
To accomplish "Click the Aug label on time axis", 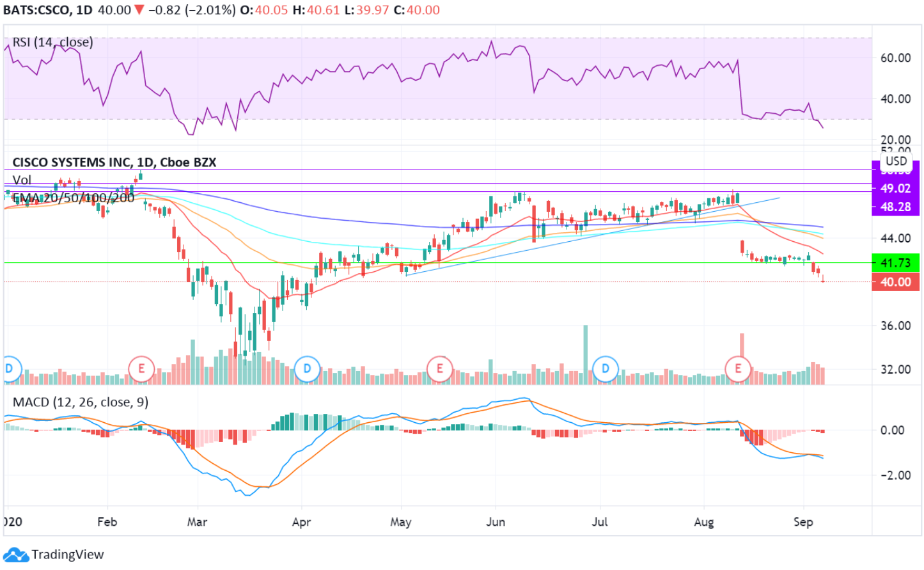I will tap(704, 521).
